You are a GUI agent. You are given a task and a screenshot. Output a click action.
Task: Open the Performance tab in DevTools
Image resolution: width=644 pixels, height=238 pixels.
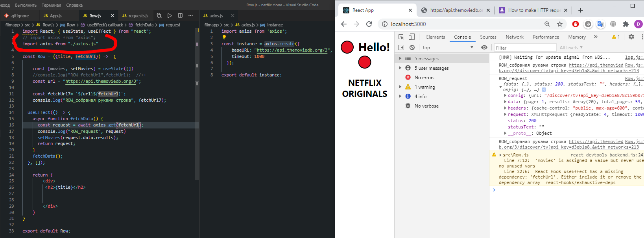546,37
